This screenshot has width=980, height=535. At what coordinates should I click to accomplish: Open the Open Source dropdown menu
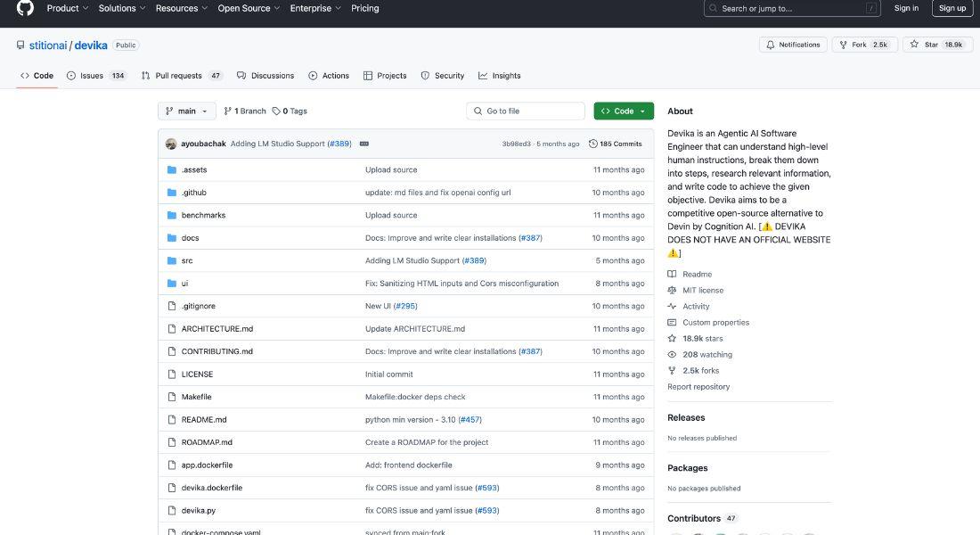pos(249,8)
